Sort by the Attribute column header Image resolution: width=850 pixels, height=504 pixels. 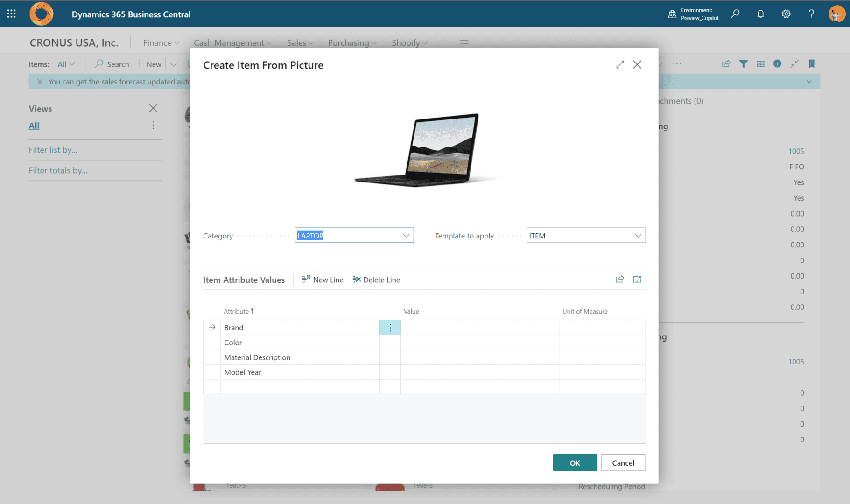click(x=239, y=311)
